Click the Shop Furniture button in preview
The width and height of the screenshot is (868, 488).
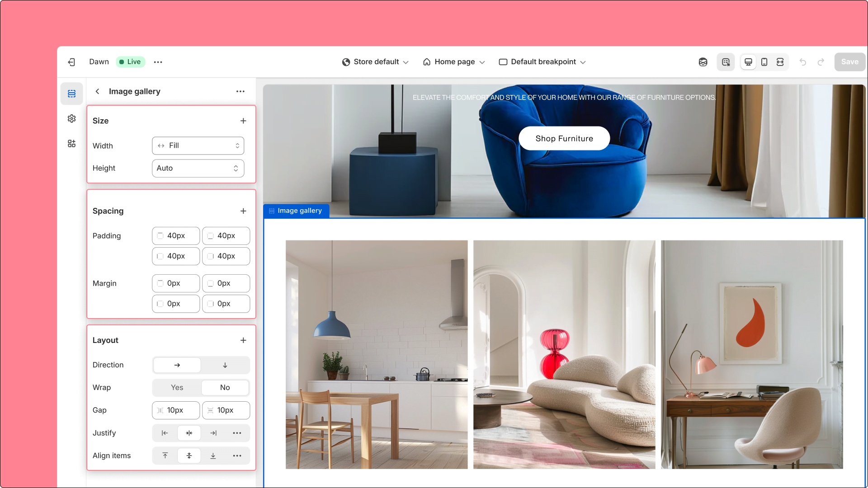(x=564, y=138)
